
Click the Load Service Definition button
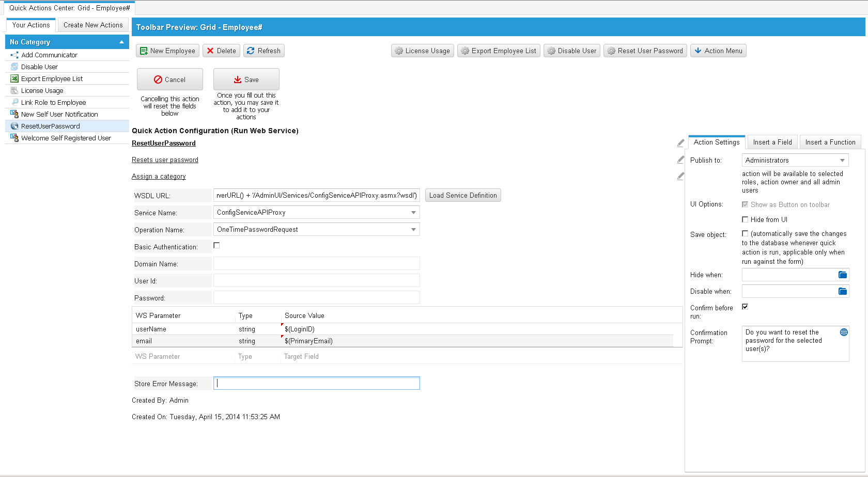[462, 196]
